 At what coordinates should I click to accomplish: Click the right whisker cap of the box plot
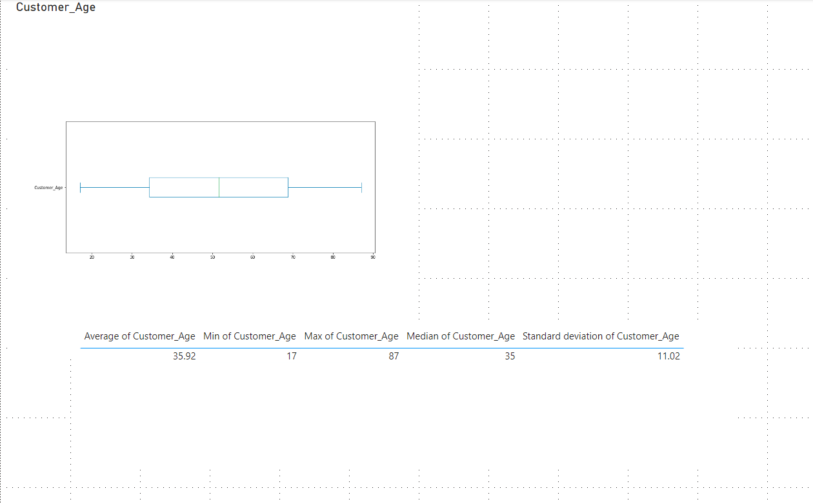click(x=361, y=188)
